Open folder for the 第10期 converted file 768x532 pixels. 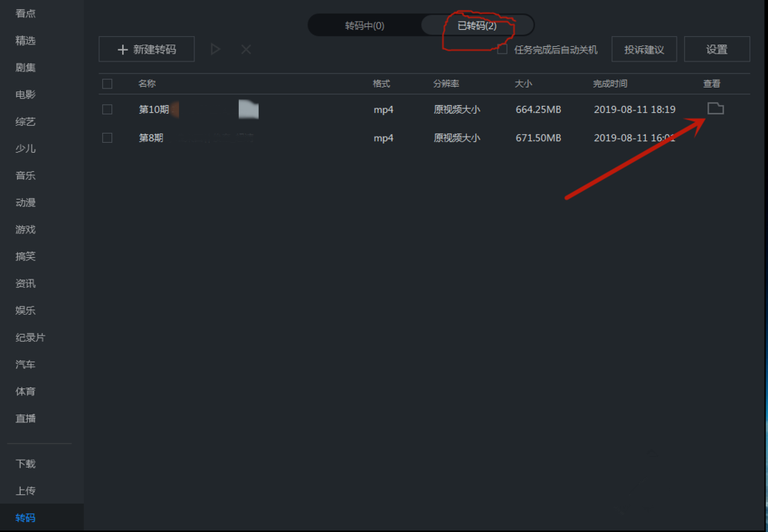tap(715, 108)
